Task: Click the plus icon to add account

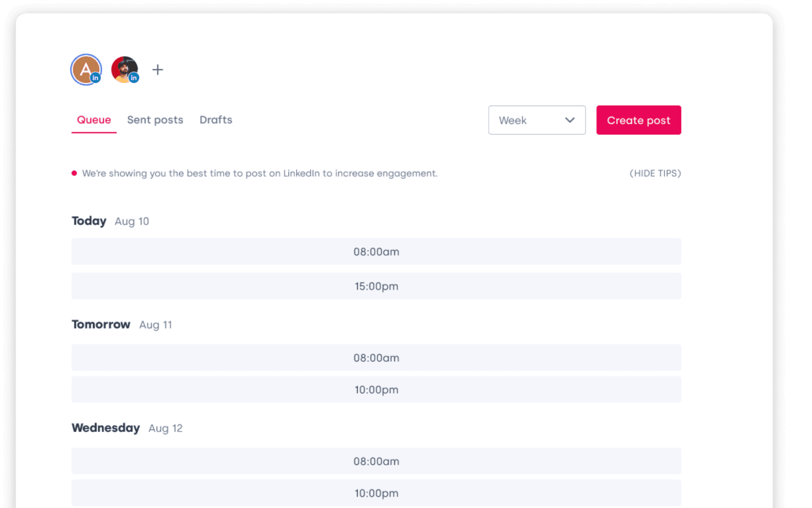Action: point(158,69)
